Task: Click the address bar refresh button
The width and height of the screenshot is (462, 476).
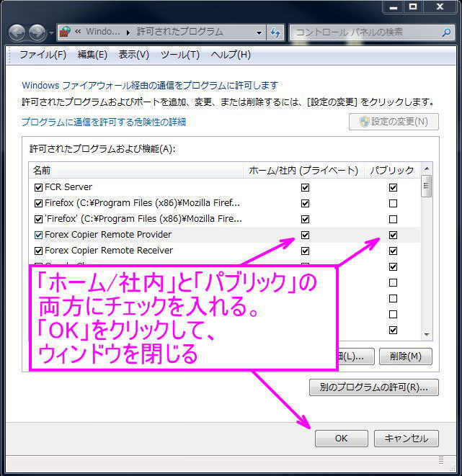Action: (x=275, y=32)
